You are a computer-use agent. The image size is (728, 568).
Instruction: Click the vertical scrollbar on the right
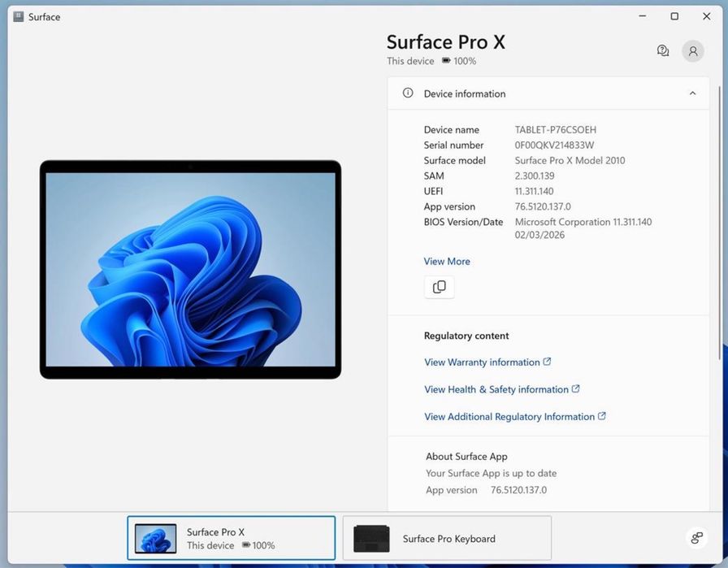(720, 223)
